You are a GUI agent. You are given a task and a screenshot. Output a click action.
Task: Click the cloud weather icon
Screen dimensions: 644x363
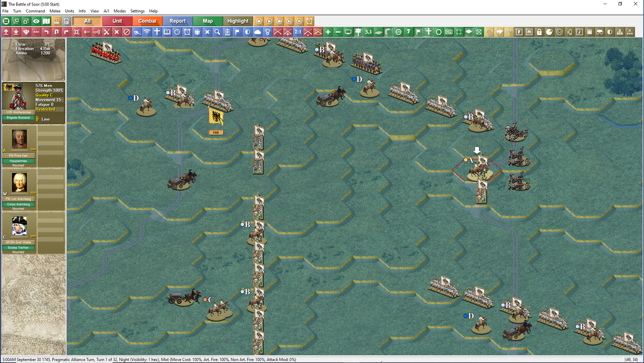pyautogui.click(x=258, y=32)
